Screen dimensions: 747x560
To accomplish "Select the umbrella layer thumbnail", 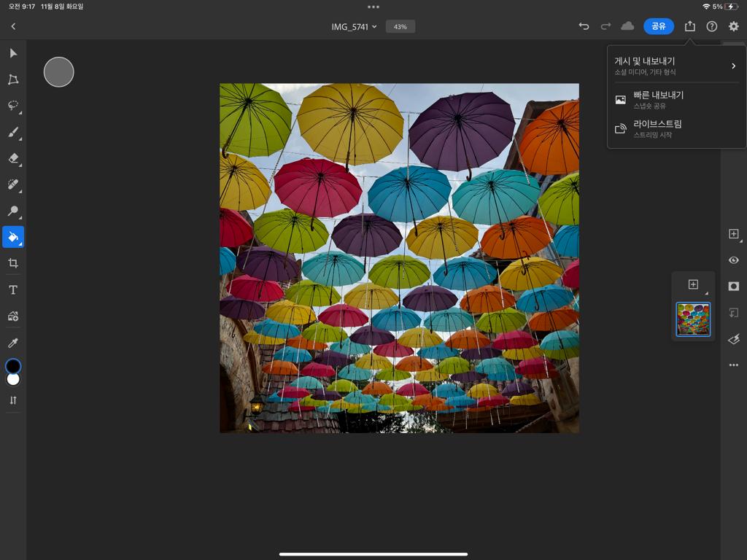I will 693,319.
